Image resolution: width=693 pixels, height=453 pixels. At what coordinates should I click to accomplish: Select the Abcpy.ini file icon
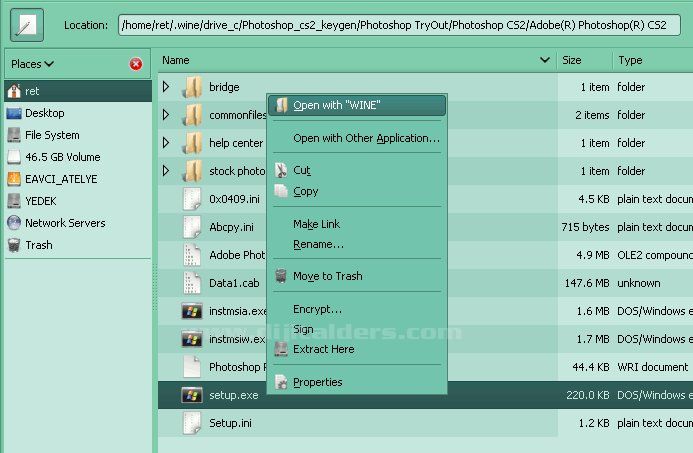[x=192, y=227]
